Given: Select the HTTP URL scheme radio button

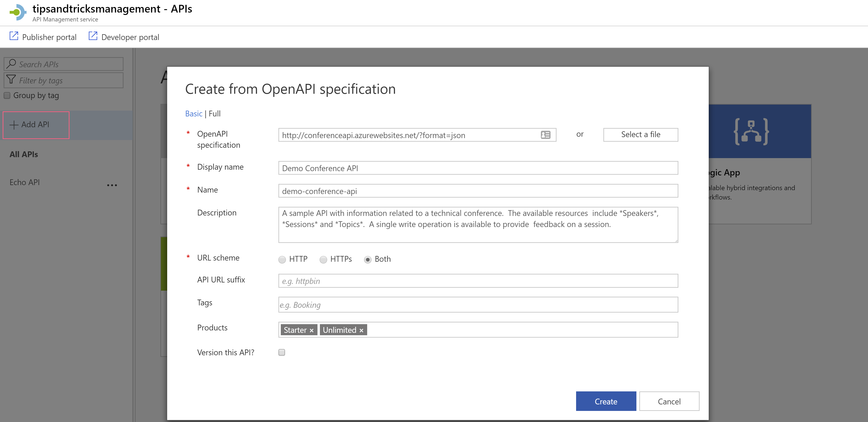Looking at the screenshot, I should point(282,260).
